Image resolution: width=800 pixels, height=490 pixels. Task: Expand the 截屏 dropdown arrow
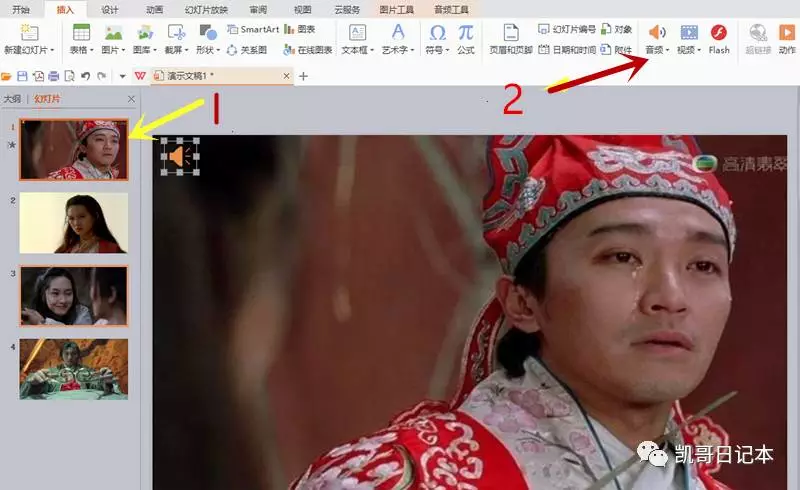[x=186, y=50]
